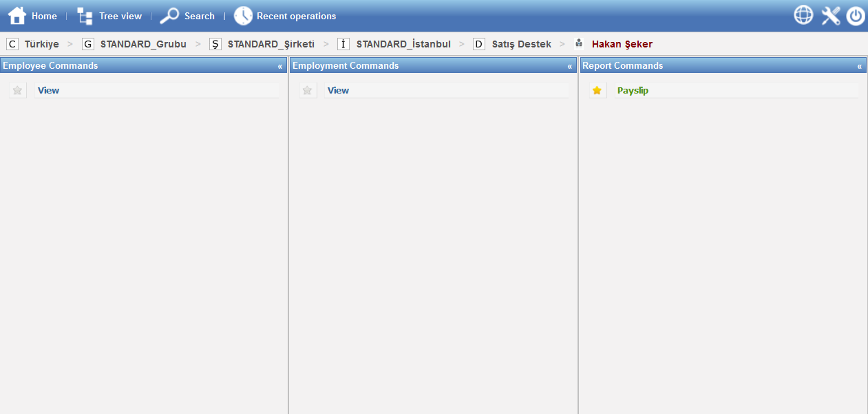Collapse the Employment Commands panel
Image resolution: width=868 pixels, height=414 pixels.
coord(570,66)
